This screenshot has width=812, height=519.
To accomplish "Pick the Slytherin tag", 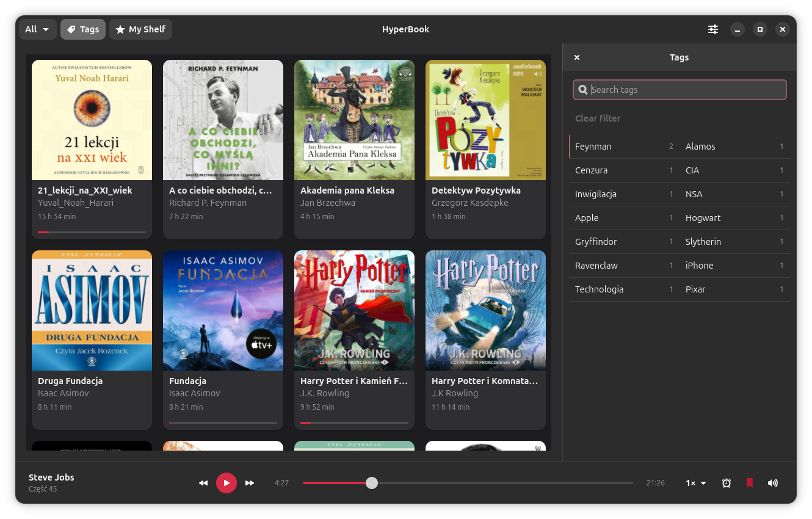I will 734,242.
